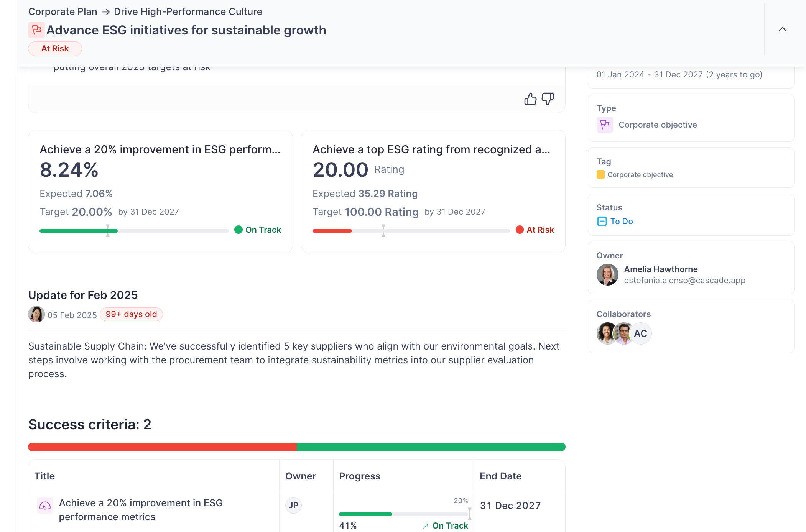Image resolution: width=806 pixels, height=532 pixels.
Task: Click the End Date column header
Action: coord(500,476)
